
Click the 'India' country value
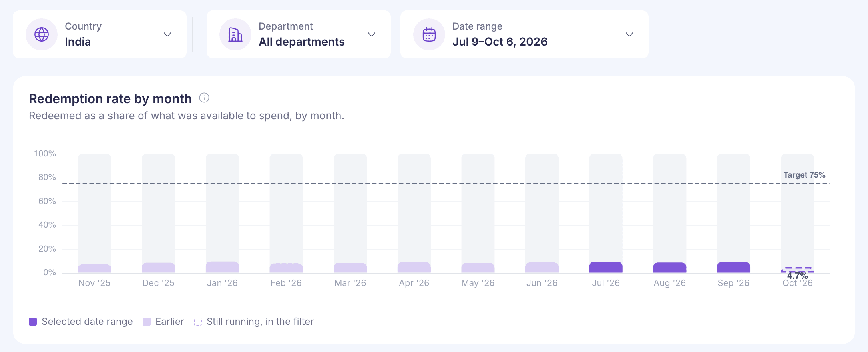point(78,42)
